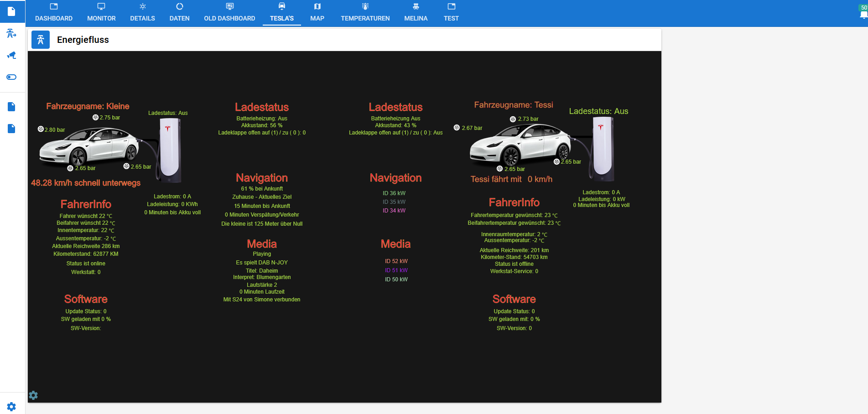Click 'Ladestatus: Aus' next to Tessi
This screenshot has width=868, height=414.
[598, 111]
